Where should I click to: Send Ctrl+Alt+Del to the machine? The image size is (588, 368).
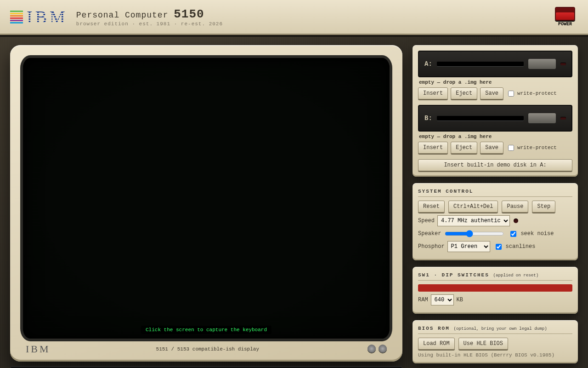tap(473, 207)
